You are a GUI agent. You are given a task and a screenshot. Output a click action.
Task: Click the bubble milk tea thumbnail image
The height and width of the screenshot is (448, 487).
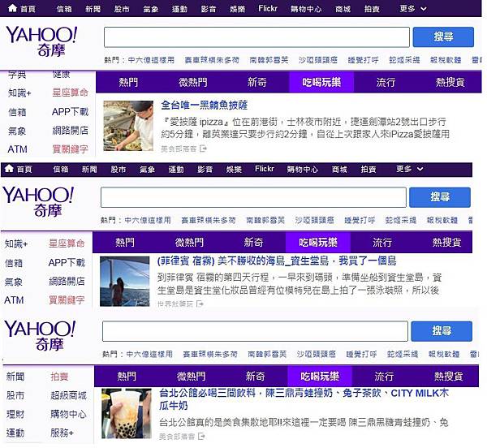(x=127, y=413)
